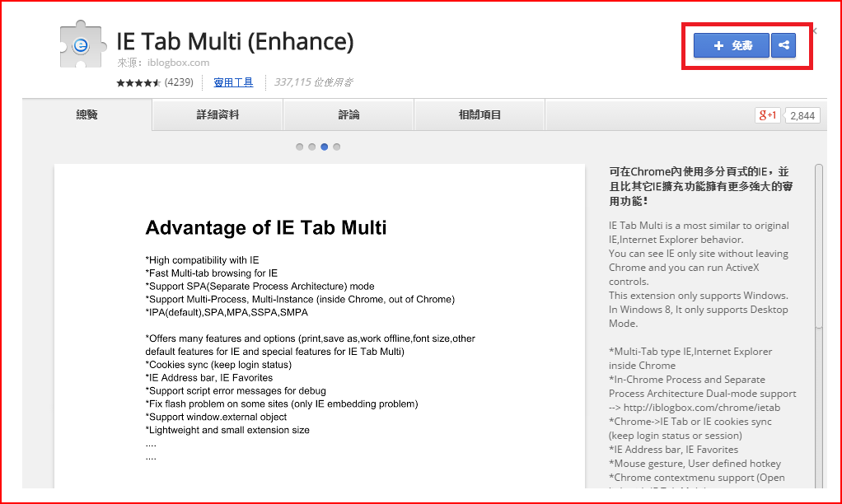This screenshot has height=504, width=842.
Task: Click the Advantage of IE Tab Multi screenshot
Action: coord(320,326)
